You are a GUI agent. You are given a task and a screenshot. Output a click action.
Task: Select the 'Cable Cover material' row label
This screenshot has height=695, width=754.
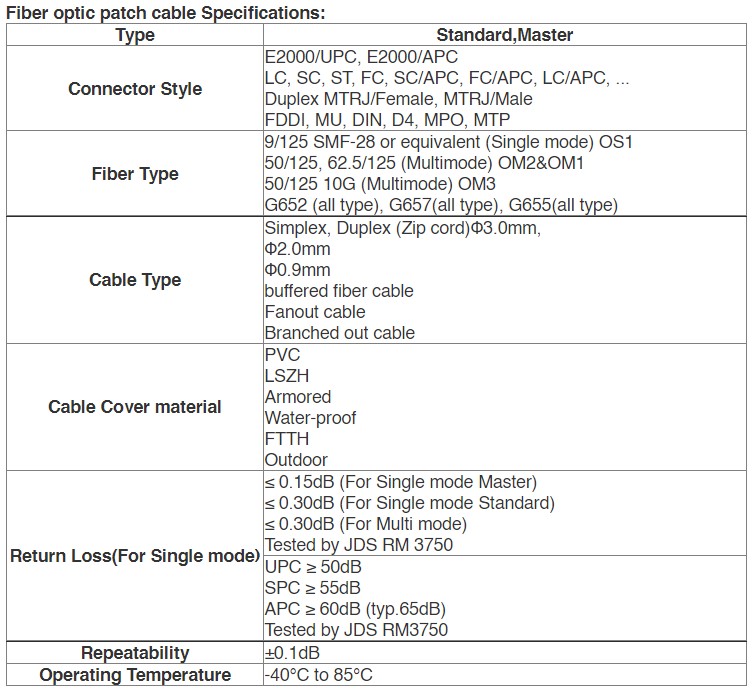135,407
